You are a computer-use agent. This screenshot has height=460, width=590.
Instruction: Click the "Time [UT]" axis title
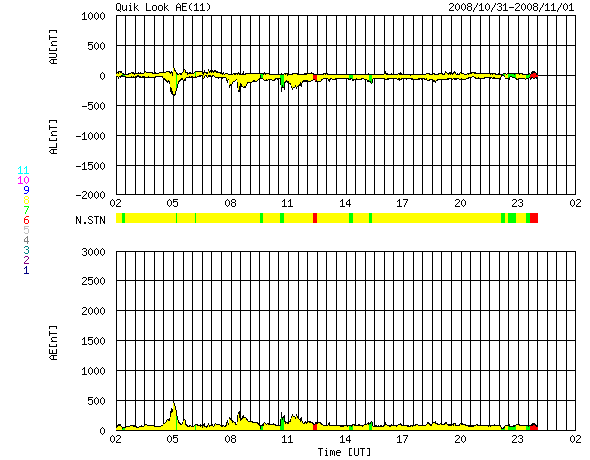click(344, 452)
